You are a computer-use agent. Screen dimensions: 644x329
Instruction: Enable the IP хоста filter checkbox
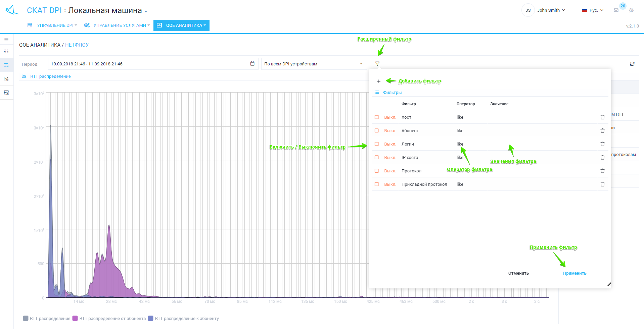click(377, 157)
